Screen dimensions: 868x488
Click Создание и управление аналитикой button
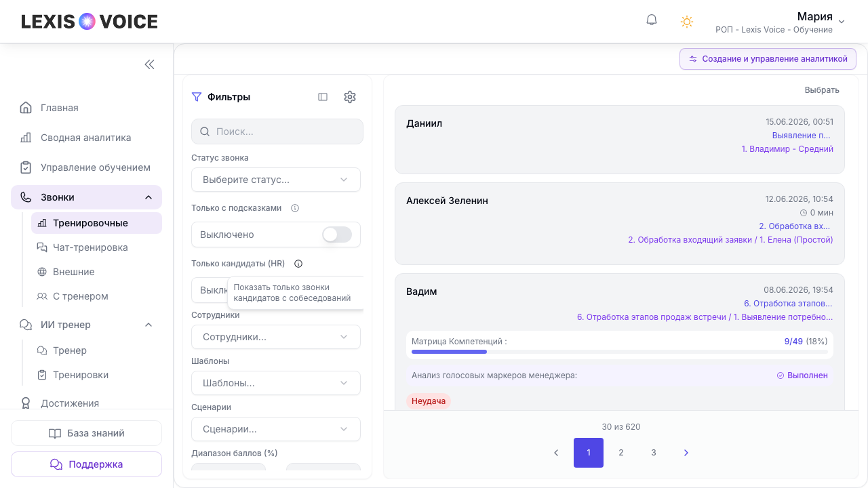click(768, 59)
